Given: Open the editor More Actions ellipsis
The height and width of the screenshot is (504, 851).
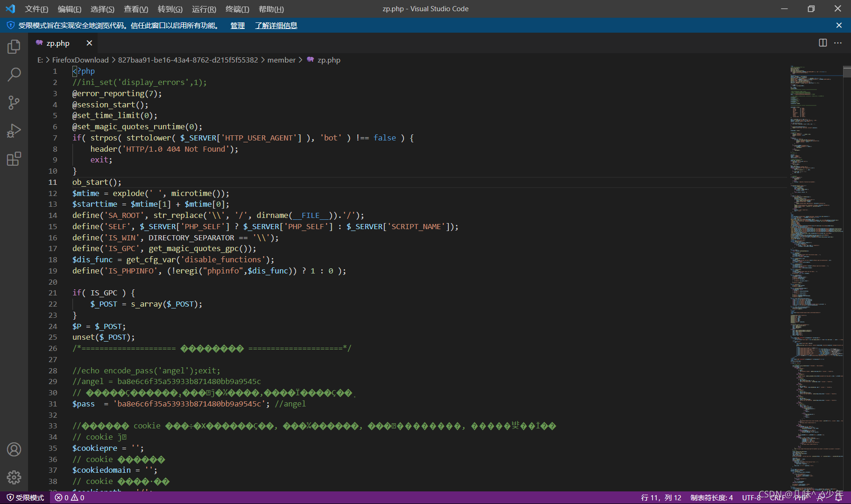Looking at the screenshot, I should (x=838, y=43).
